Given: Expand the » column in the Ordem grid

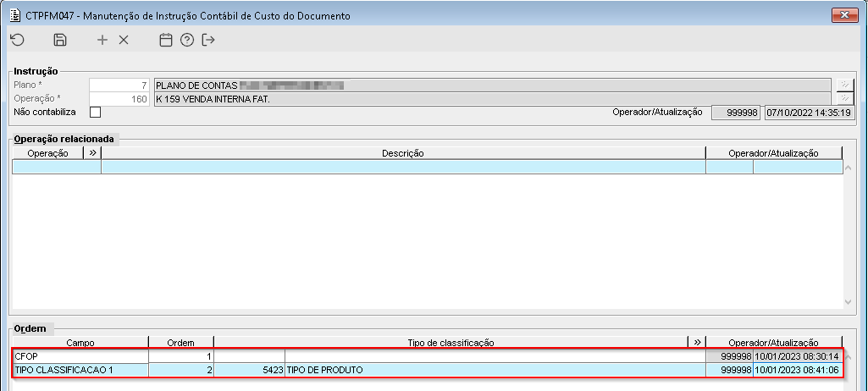Looking at the screenshot, I should tap(697, 342).
